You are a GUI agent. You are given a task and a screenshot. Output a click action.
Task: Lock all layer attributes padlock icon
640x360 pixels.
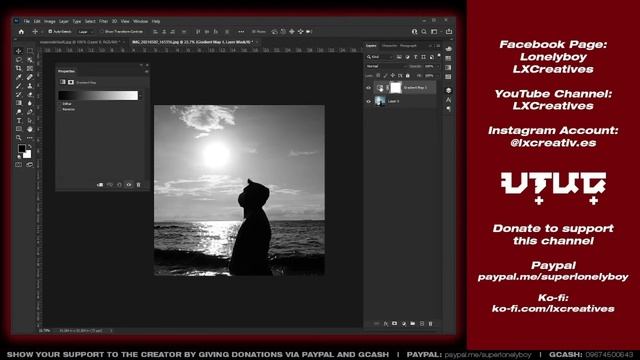click(x=407, y=76)
